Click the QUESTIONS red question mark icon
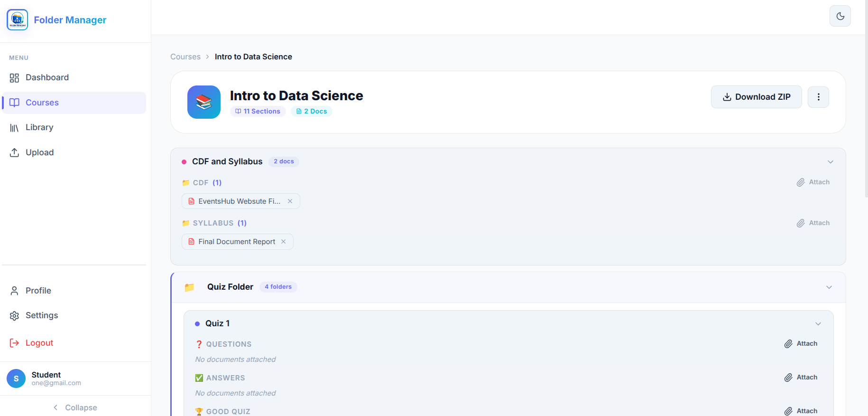 point(199,344)
